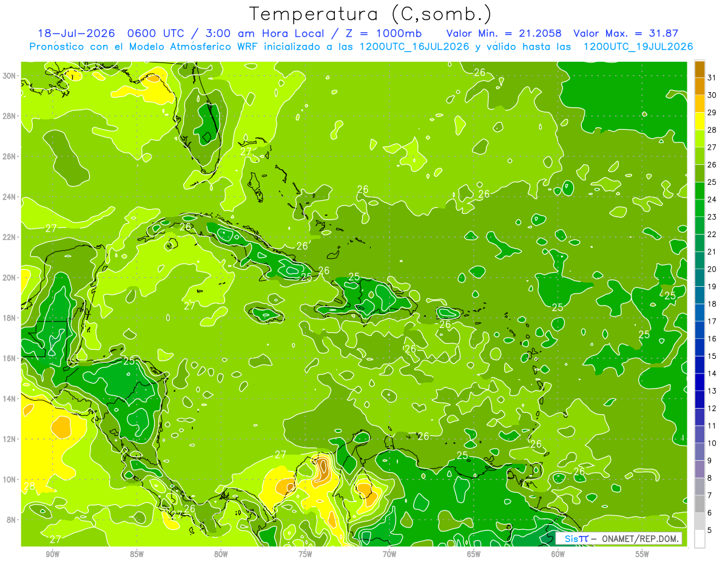Click the '75W' longitude axis label
This screenshot has width=728, height=562.
[305, 554]
